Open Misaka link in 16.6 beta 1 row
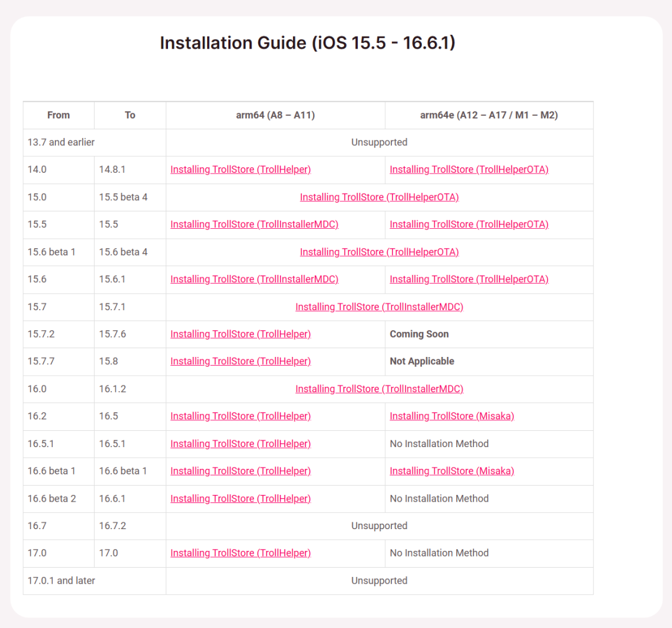 click(x=452, y=471)
